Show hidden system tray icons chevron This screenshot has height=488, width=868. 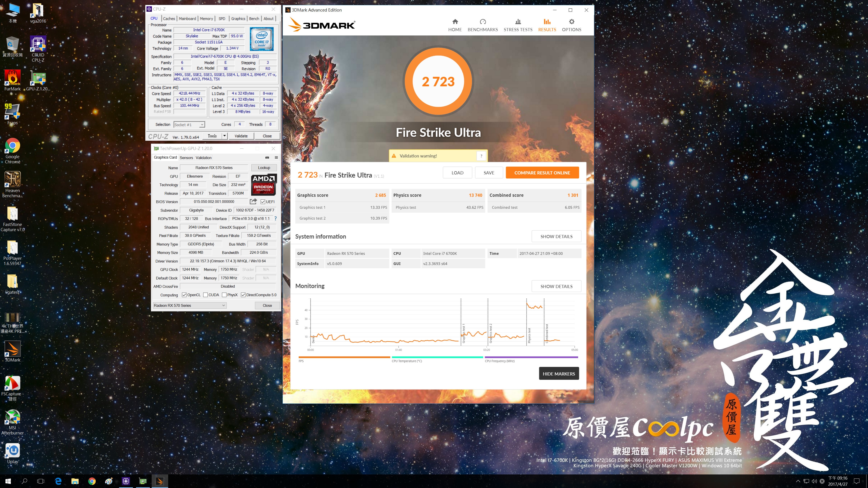tap(797, 481)
